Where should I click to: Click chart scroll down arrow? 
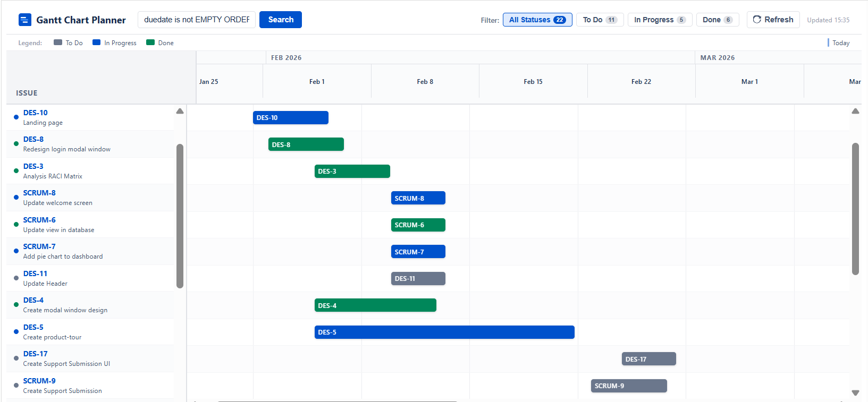click(855, 393)
